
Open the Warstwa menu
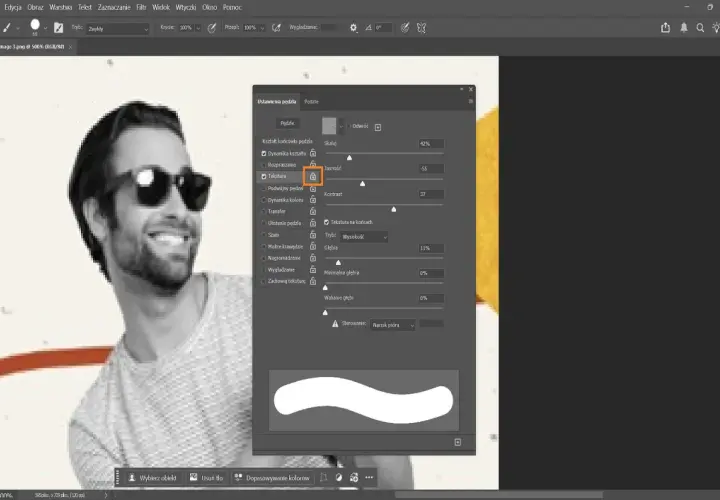[61, 7]
